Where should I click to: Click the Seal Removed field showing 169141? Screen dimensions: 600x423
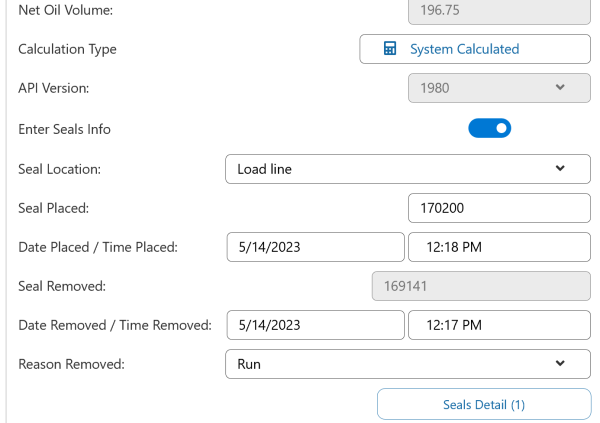480,286
